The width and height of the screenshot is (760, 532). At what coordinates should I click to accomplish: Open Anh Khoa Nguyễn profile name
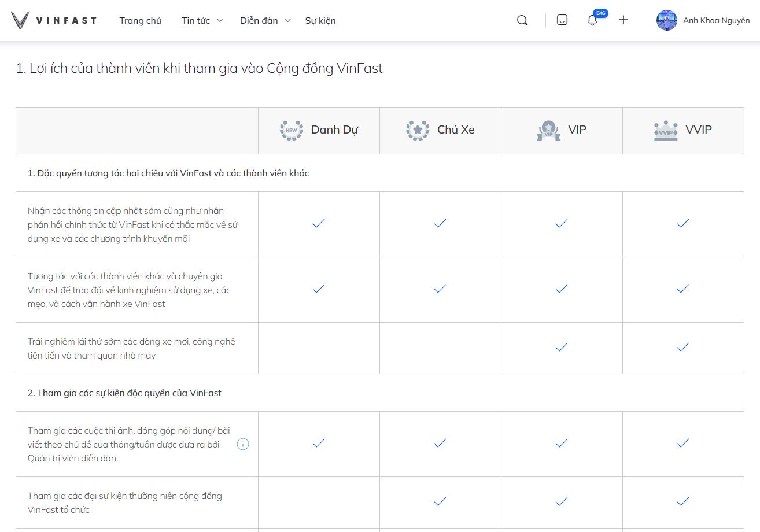coord(716,20)
